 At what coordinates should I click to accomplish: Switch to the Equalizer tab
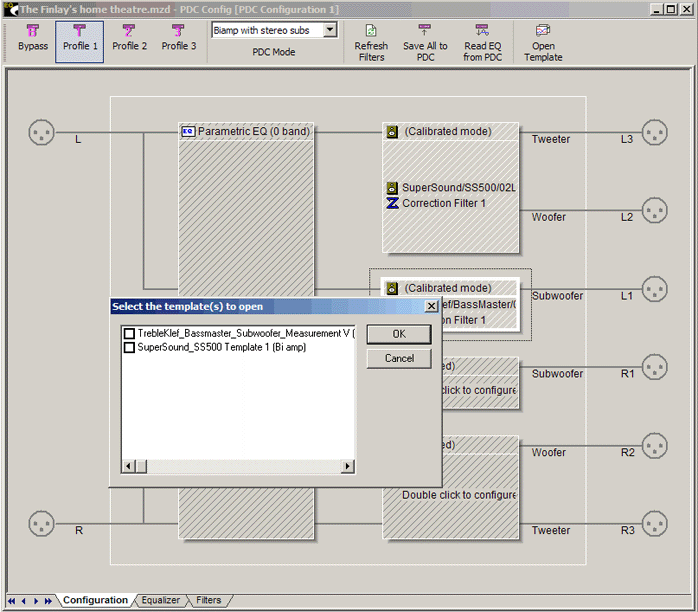click(x=160, y=600)
